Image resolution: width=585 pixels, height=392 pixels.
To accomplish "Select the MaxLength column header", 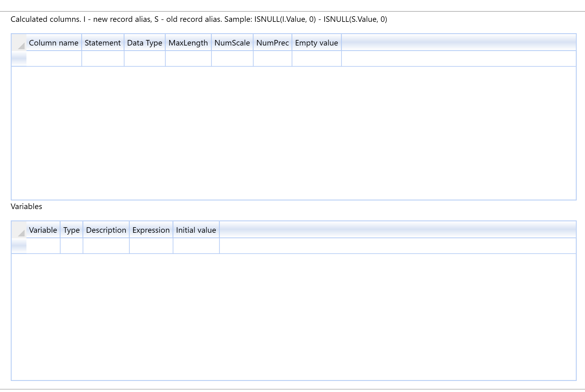I will tap(188, 42).
